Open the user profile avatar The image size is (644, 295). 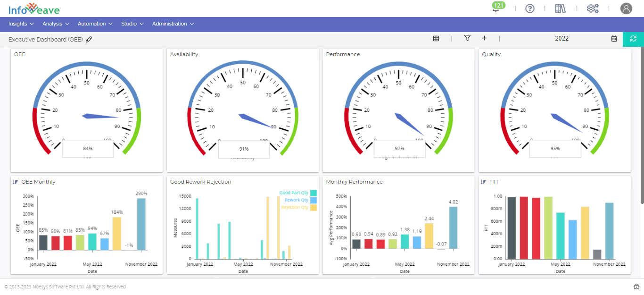626,8
